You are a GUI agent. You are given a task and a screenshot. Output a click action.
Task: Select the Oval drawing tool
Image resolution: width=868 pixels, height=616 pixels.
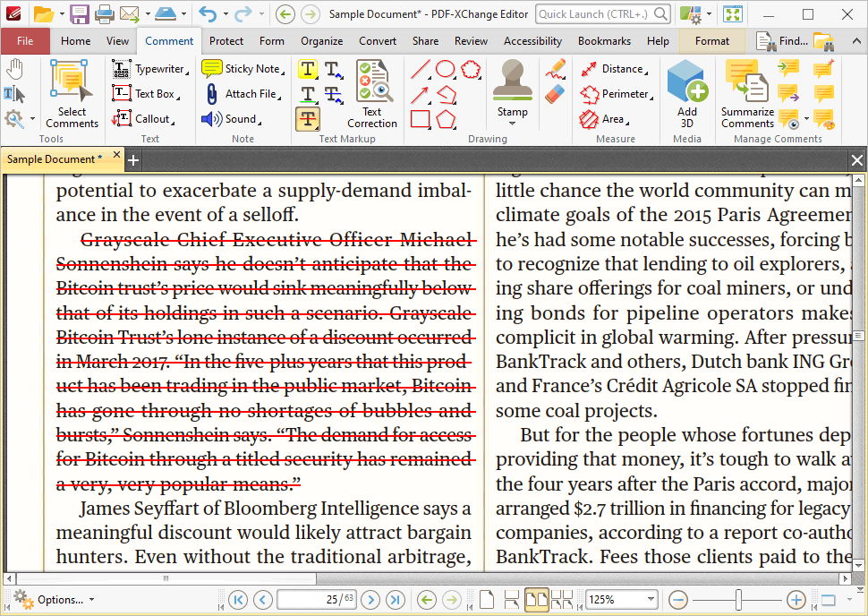pyautogui.click(x=446, y=70)
